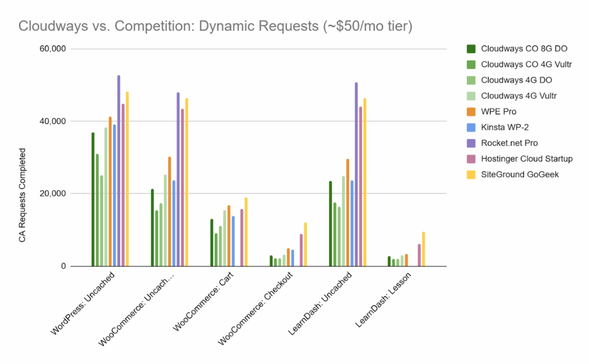
Task: Click the LearnDash: Lesson axis label
Action: (380, 299)
